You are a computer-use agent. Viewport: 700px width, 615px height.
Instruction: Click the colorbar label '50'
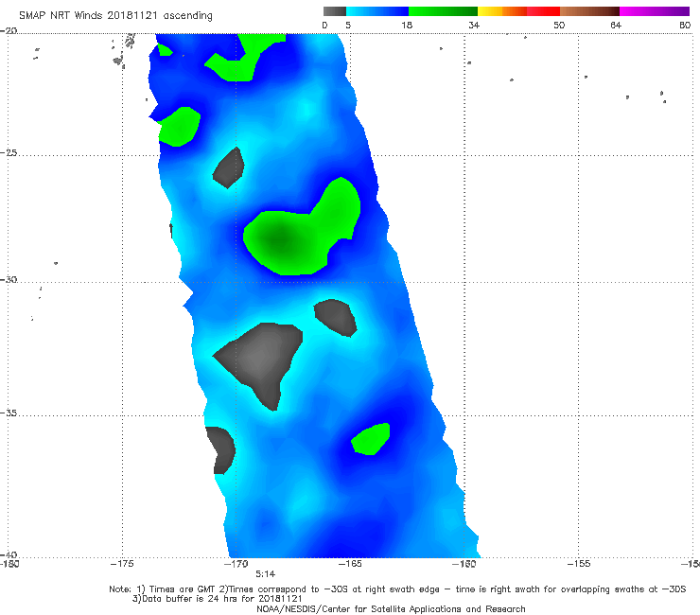(x=559, y=26)
